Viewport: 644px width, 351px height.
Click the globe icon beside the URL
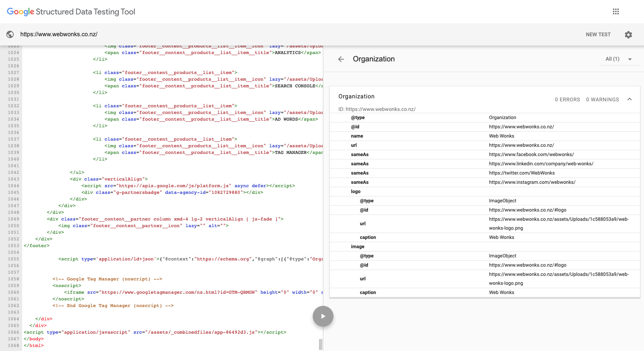pos(10,34)
